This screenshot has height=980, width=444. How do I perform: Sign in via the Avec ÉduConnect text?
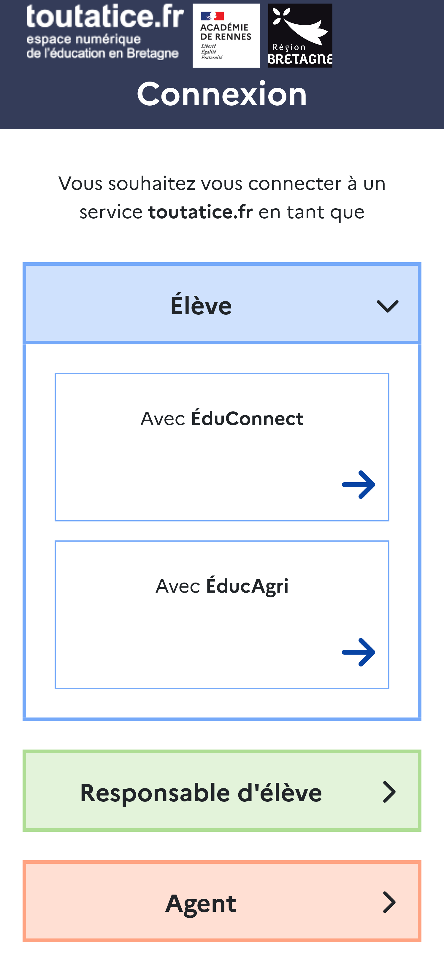coord(222,419)
